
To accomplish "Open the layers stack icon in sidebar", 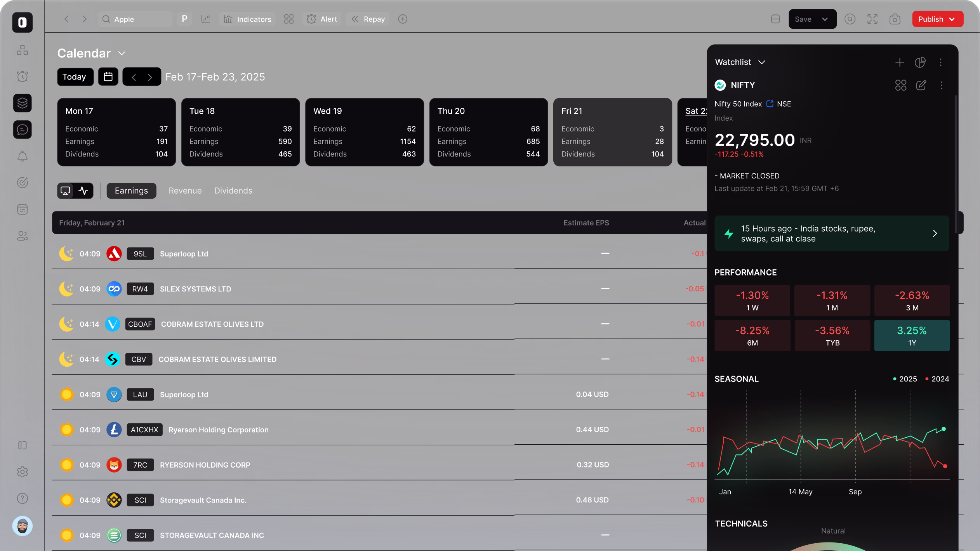I will pyautogui.click(x=23, y=103).
